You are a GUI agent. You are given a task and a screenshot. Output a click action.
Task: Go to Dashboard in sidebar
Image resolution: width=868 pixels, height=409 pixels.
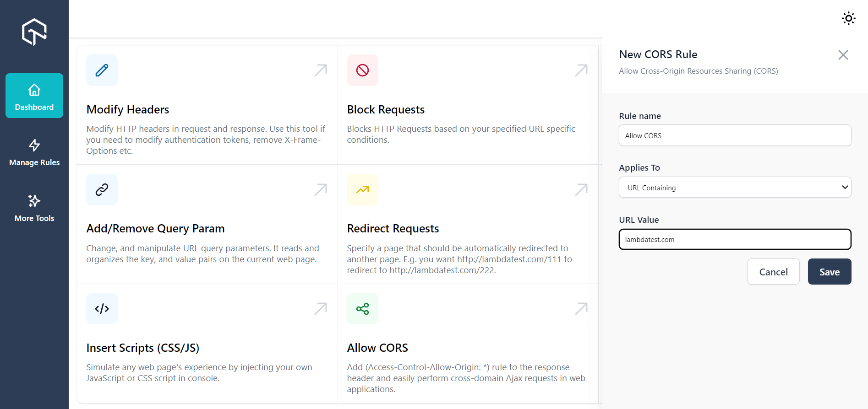tap(34, 96)
